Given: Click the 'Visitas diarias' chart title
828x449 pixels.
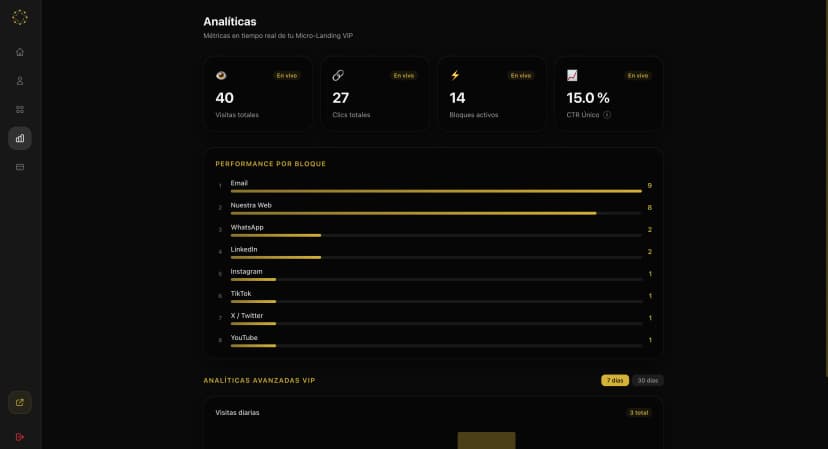Looking at the screenshot, I should tap(237, 413).
